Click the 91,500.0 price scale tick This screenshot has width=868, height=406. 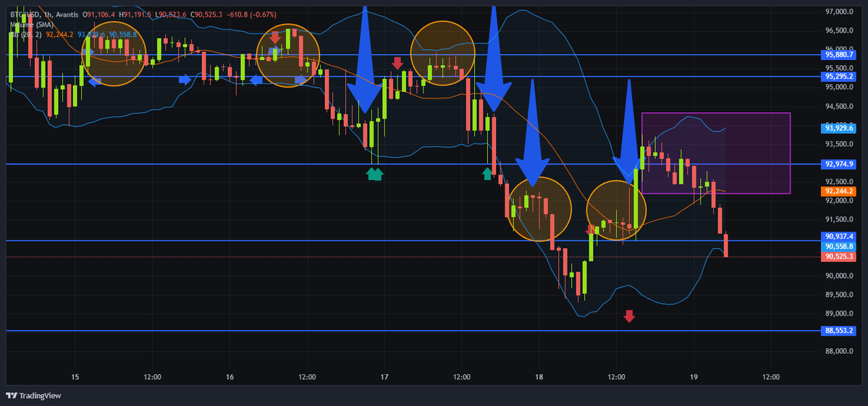(838, 219)
